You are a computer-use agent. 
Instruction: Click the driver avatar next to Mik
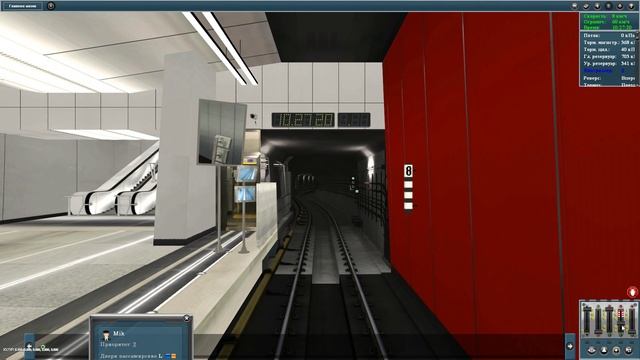(x=107, y=335)
